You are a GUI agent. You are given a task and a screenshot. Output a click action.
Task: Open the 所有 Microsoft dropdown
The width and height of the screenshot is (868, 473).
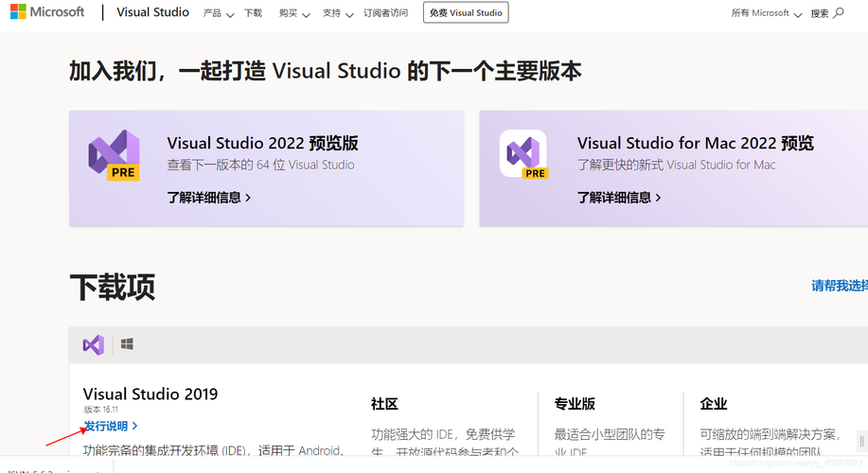(766, 13)
